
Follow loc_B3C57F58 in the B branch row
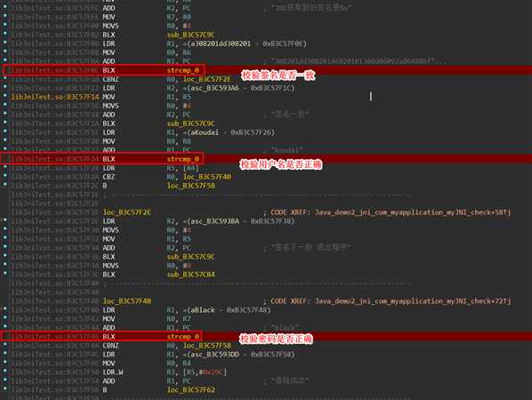coord(191,186)
